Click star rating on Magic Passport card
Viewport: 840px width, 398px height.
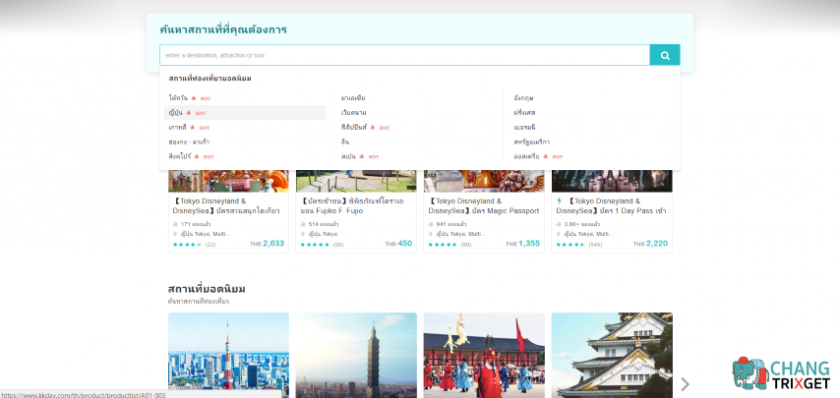pyautogui.click(x=442, y=245)
